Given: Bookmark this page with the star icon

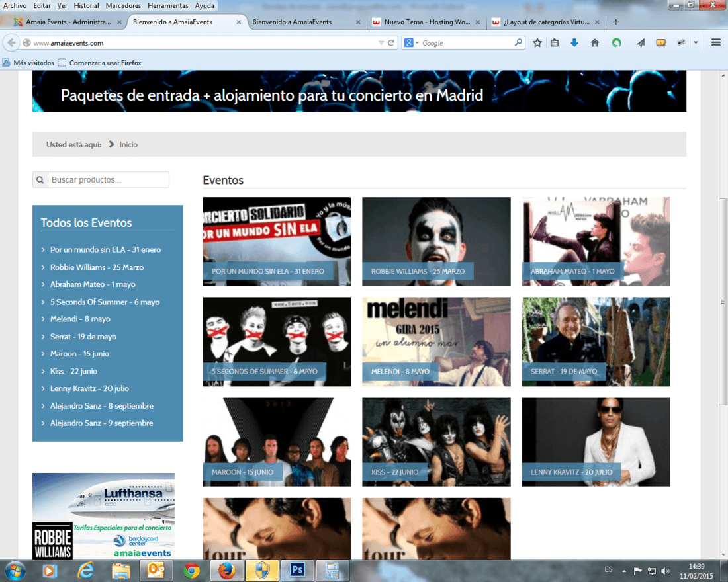Looking at the screenshot, I should point(537,43).
